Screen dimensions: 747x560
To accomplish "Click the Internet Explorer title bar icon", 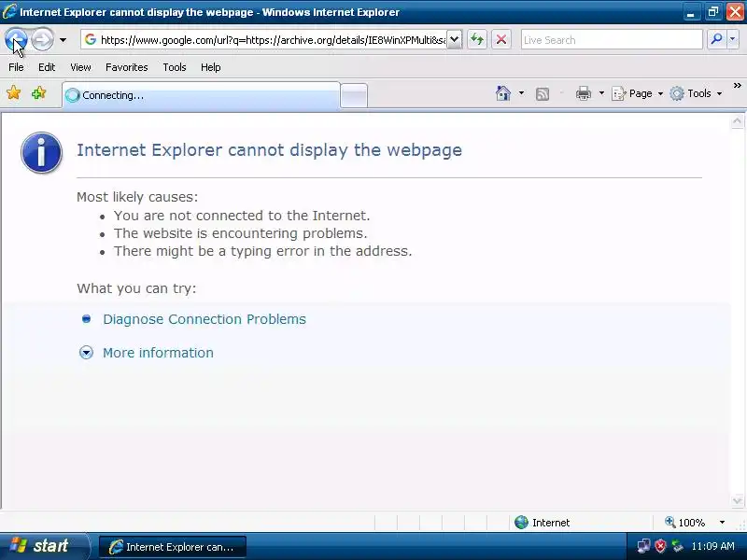I will point(9,11).
